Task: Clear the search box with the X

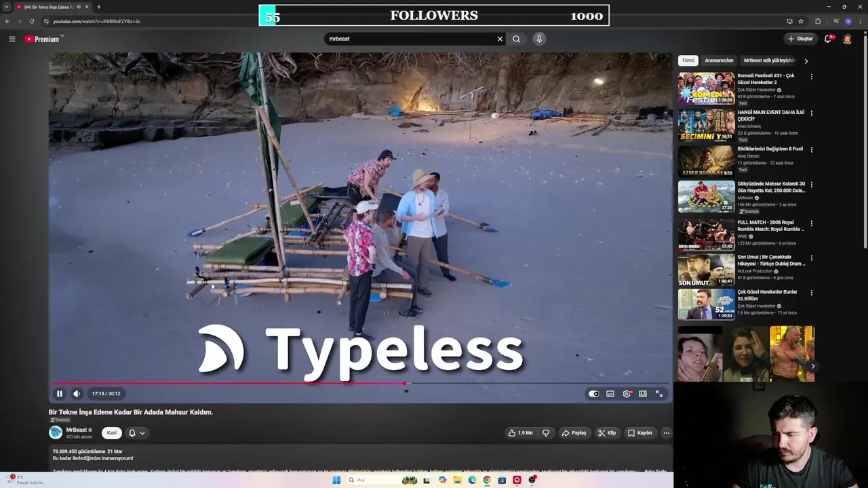Action: pos(500,39)
